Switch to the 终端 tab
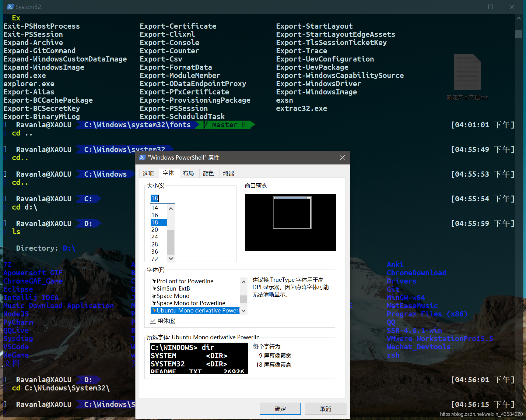 coord(229,173)
